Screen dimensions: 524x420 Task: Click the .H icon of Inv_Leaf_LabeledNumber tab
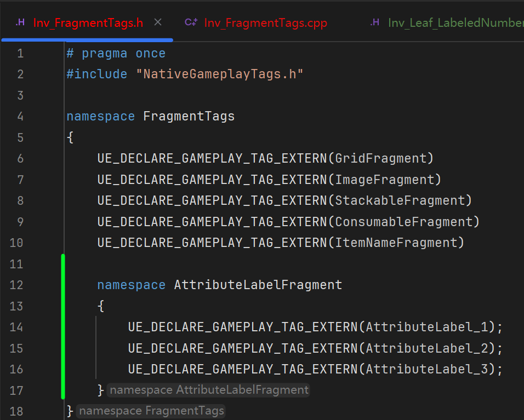tap(375, 22)
